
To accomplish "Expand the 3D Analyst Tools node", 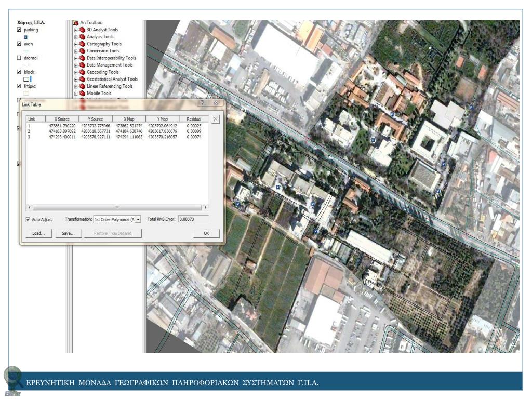I will point(76,30).
